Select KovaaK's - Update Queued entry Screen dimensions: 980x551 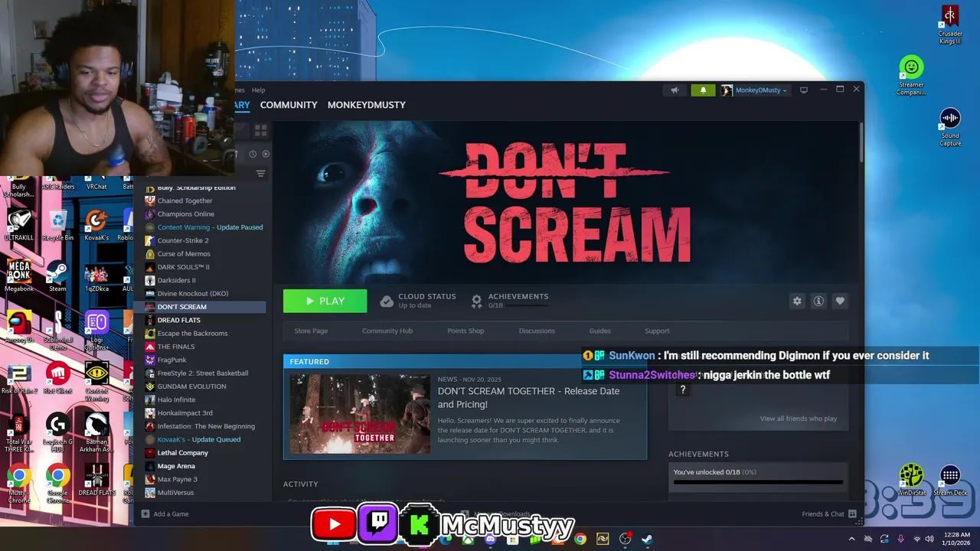point(199,439)
